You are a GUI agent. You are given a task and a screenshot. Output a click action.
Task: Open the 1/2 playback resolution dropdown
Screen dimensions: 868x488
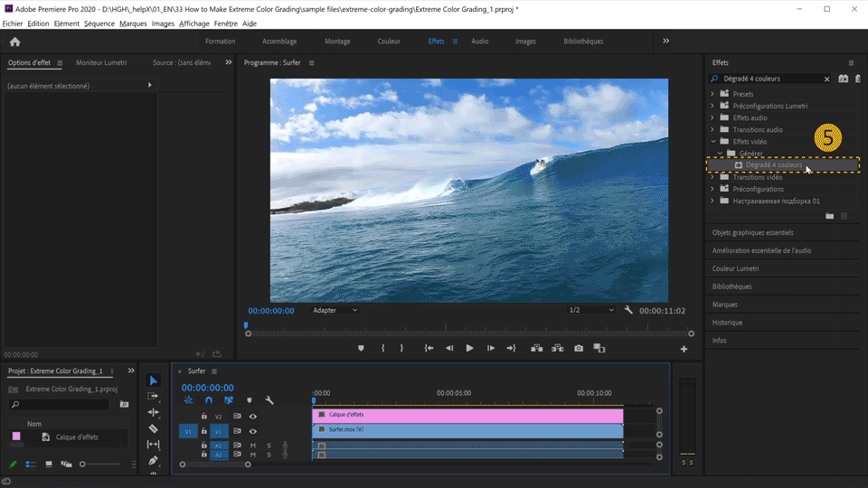coord(591,310)
